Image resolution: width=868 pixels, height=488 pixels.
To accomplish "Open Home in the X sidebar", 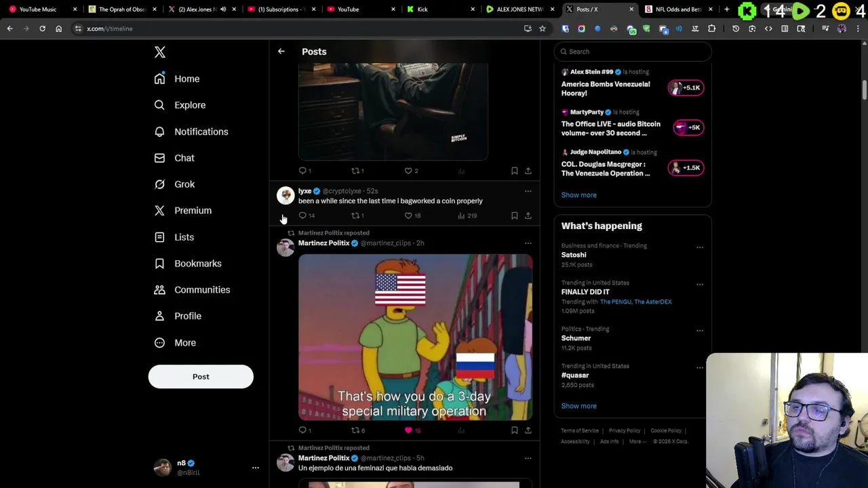I will 177,79.
